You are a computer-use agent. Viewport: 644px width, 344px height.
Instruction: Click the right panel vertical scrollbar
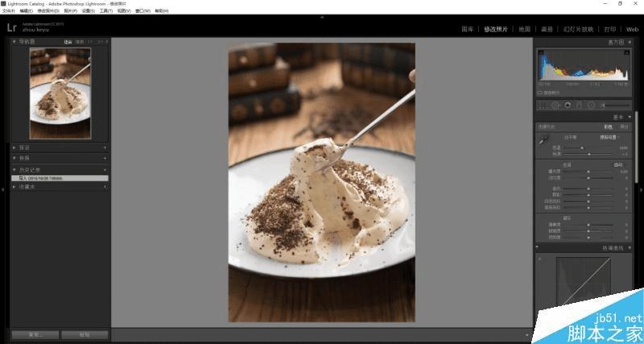click(x=637, y=147)
